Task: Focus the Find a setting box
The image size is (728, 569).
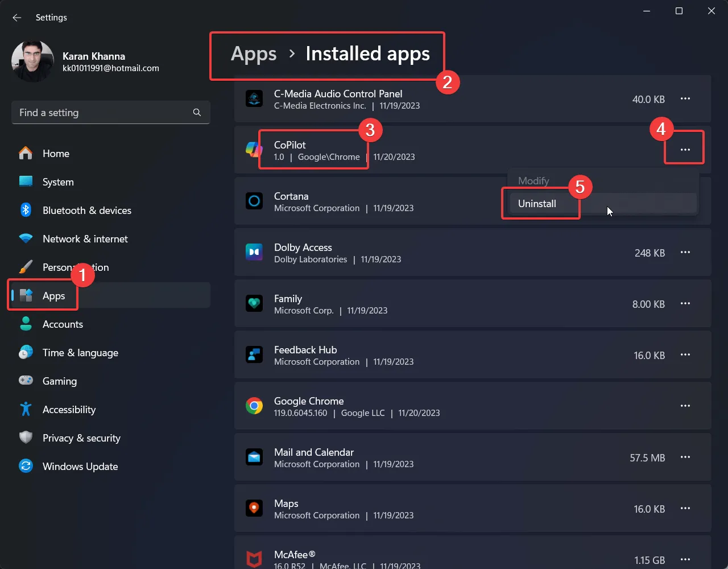Action: (x=111, y=113)
